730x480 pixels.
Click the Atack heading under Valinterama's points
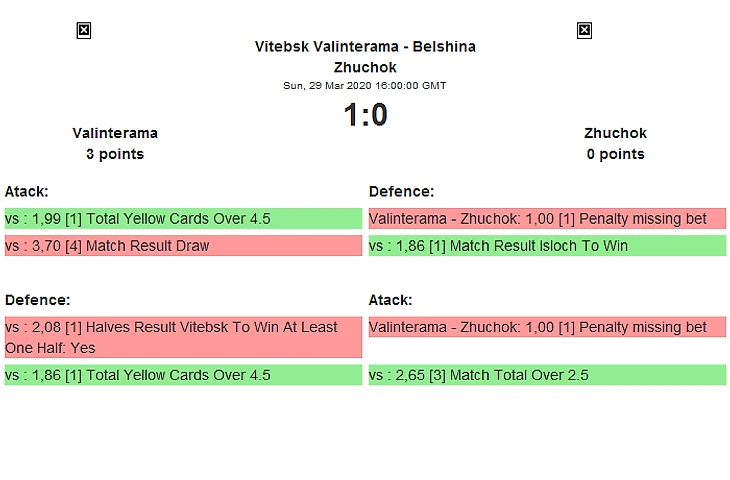[27, 191]
